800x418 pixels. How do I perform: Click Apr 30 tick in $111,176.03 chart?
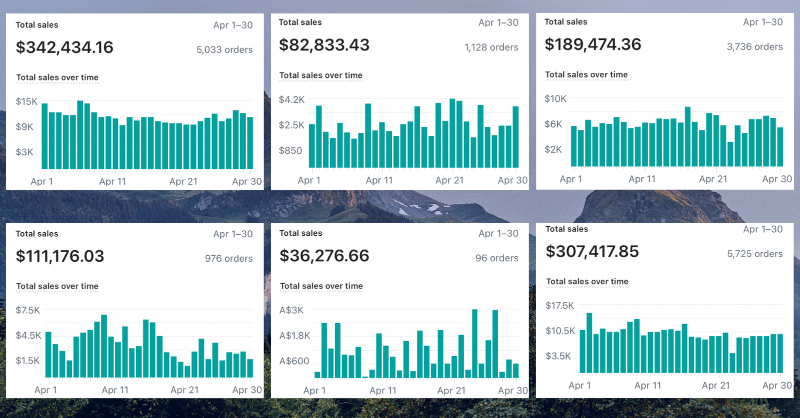pos(247,390)
